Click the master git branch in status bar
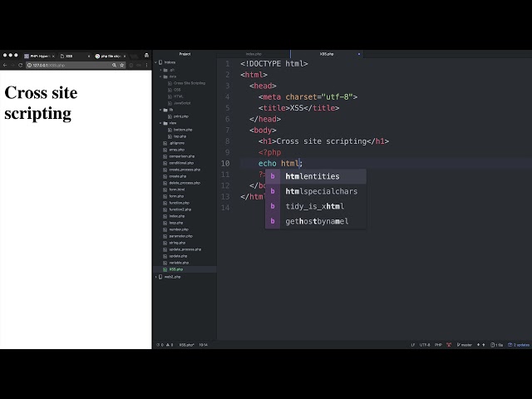Image resolution: width=532 pixels, height=399 pixels. click(464, 345)
